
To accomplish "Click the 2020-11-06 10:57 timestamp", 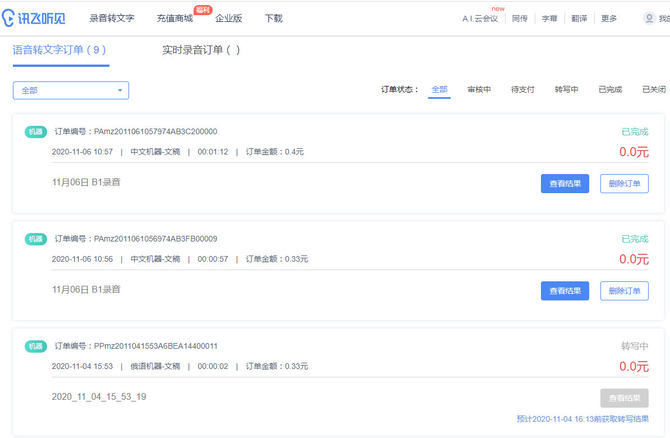I will pos(82,152).
